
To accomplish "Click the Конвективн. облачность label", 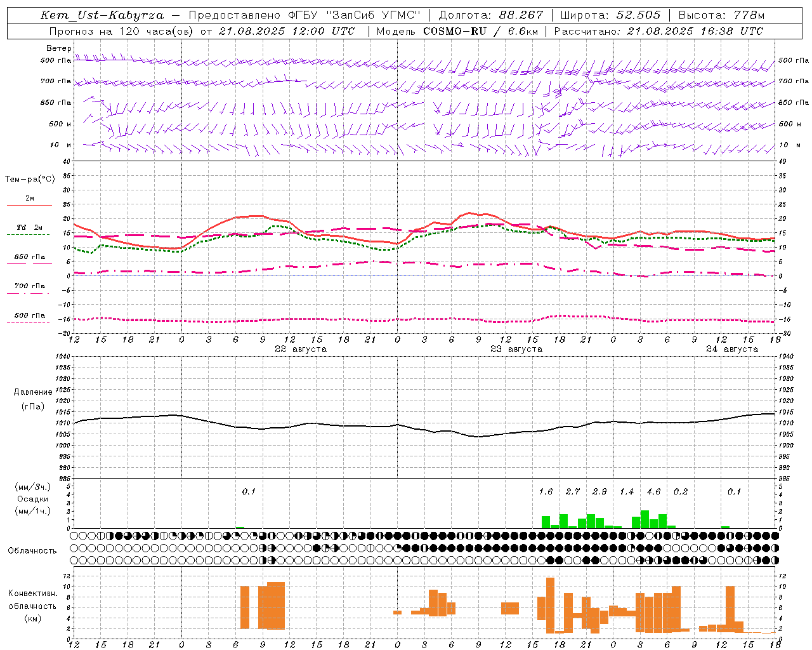I will [x=32, y=599].
